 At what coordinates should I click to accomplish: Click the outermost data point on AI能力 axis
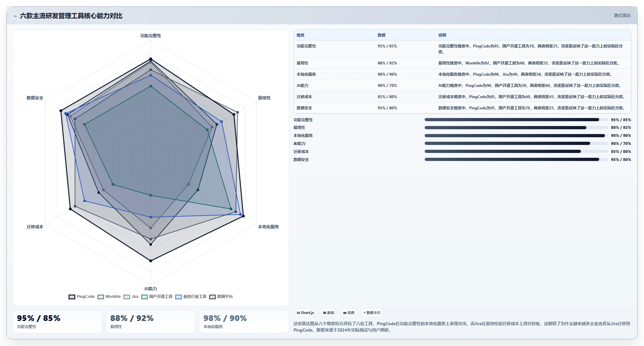pos(151,261)
